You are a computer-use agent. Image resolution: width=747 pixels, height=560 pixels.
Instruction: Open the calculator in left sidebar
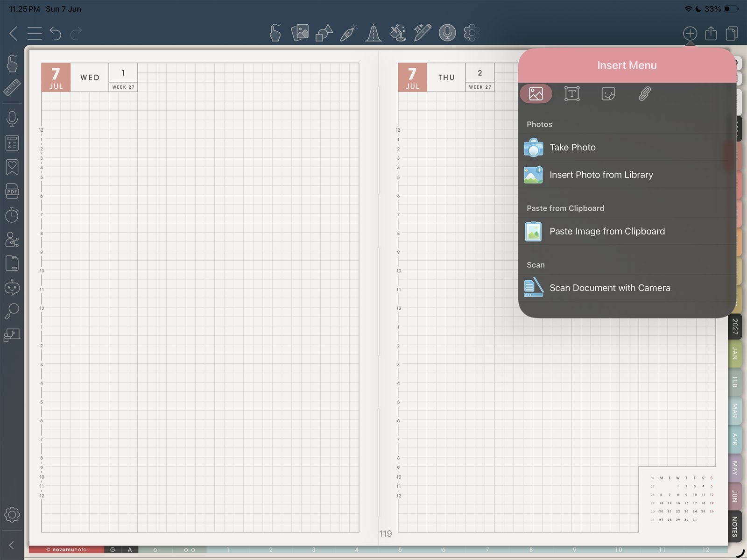(x=12, y=143)
